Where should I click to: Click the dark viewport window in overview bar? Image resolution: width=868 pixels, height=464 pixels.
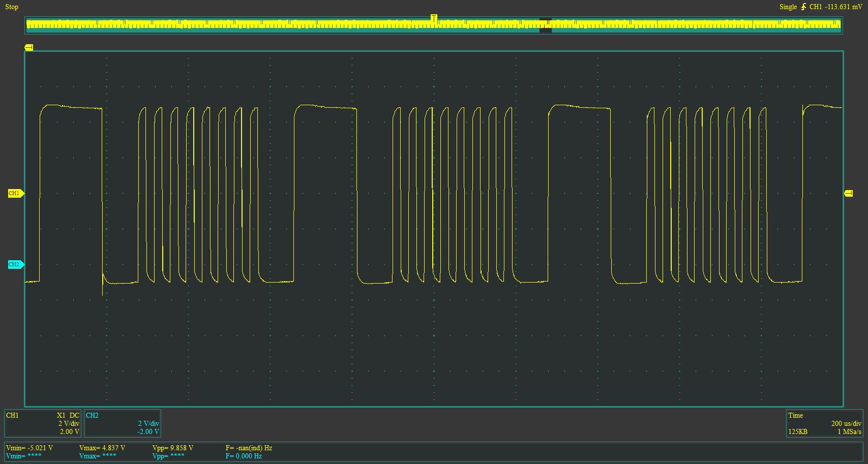(x=545, y=25)
